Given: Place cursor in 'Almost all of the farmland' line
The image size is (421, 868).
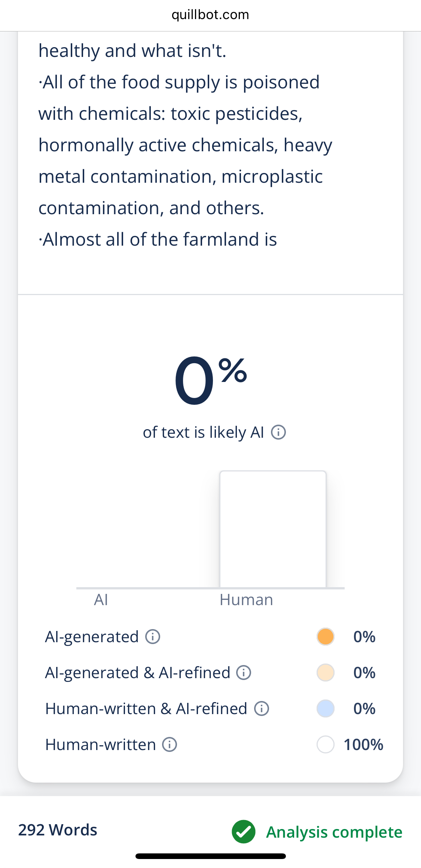Looking at the screenshot, I should pos(158,239).
